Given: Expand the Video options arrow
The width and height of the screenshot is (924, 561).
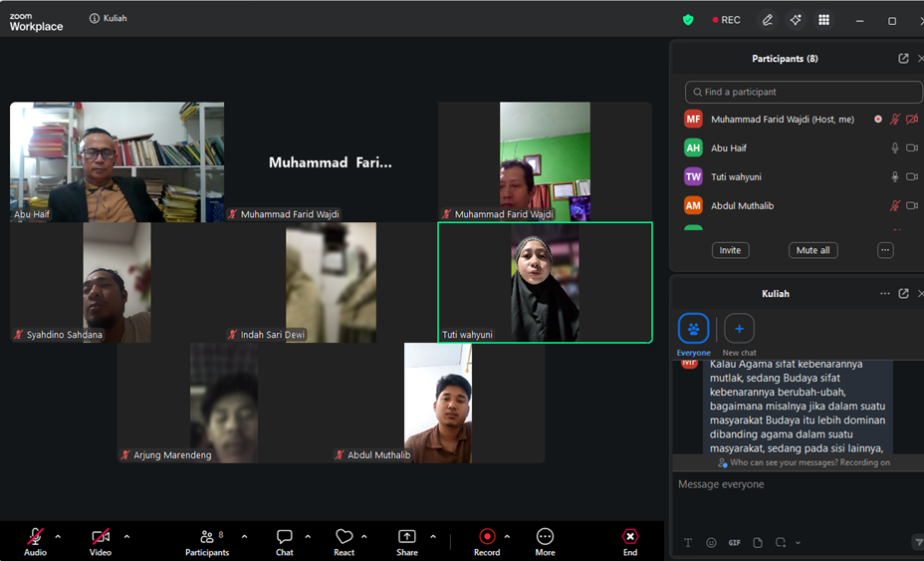Looking at the screenshot, I should coord(126,537).
